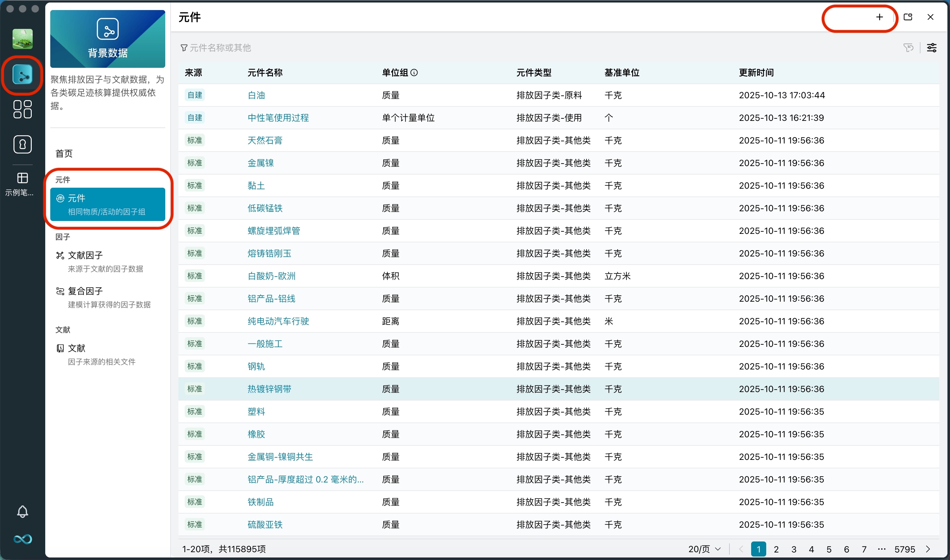950x560 pixels.
Task: Select 复合因子 in the navigation menu
Action: point(85,291)
